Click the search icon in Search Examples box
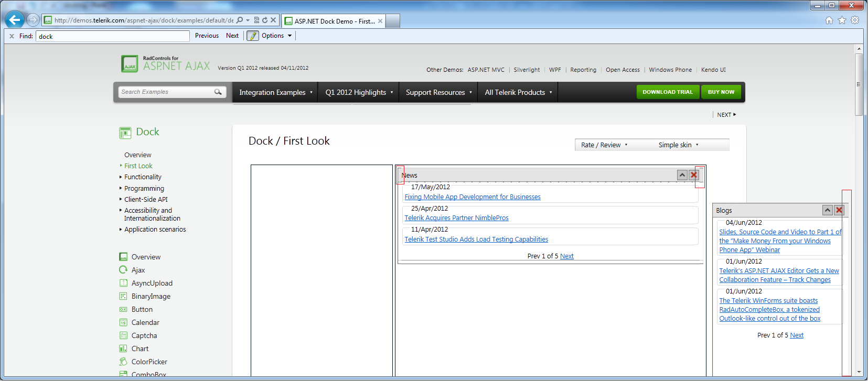The image size is (868, 381). [218, 92]
